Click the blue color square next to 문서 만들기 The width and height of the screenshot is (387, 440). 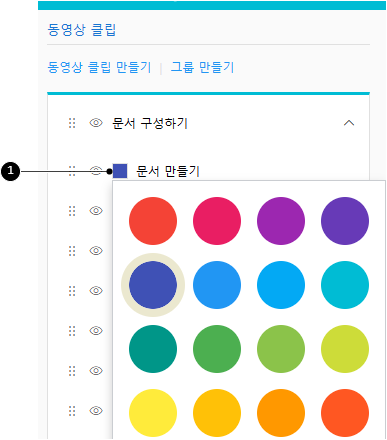coord(120,171)
